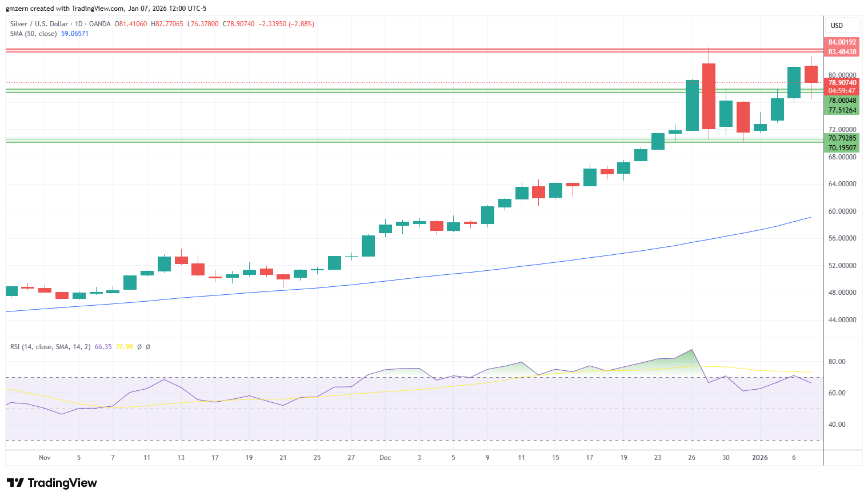Click the yellow RSI average value 72.98
The image size is (868, 500).
pos(124,347)
